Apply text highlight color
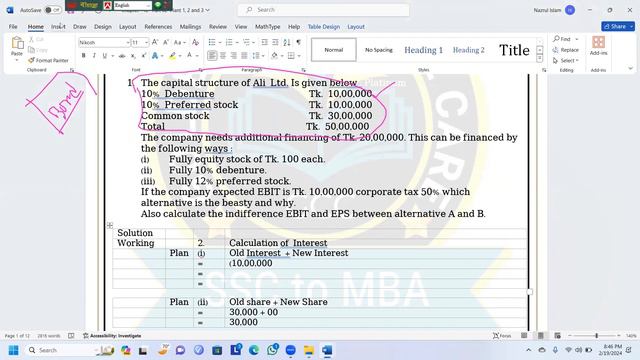 coord(172,56)
